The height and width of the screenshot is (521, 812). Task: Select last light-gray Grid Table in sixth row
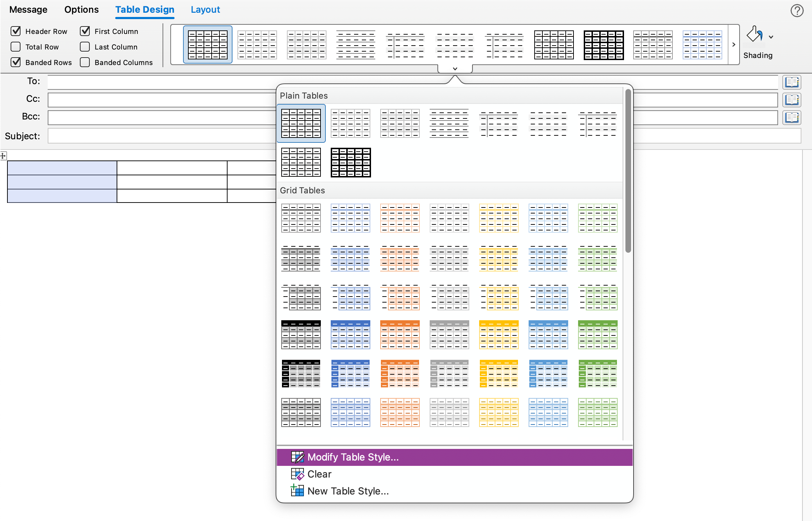449,412
